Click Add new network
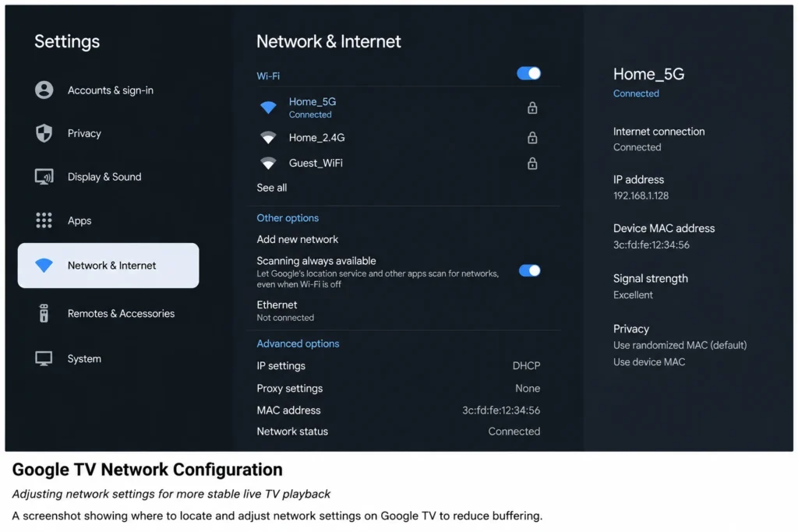Image resolution: width=798 pixels, height=532 pixels. [x=297, y=239]
